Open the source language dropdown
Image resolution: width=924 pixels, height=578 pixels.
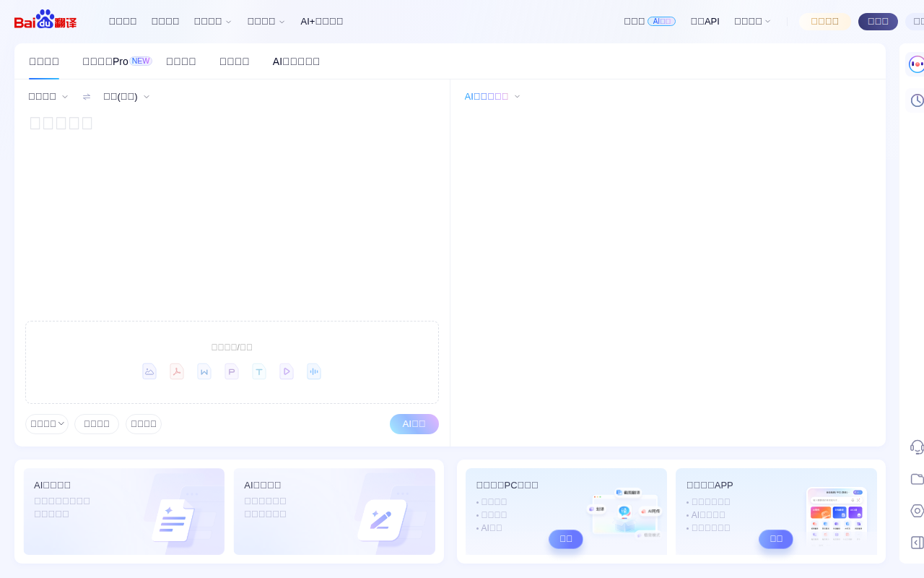pyautogui.click(x=48, y=96)
